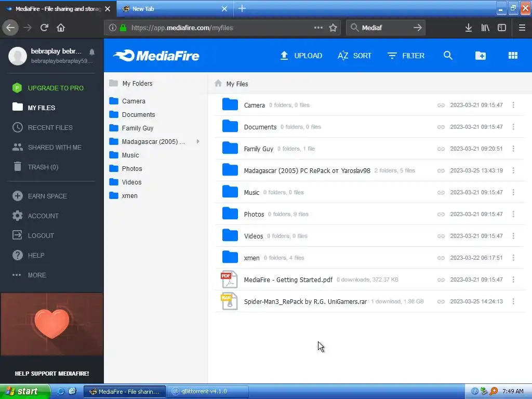Viewport: 532px width, 399px height.
Task: Open Windows Start button
Action: (24, 391)
